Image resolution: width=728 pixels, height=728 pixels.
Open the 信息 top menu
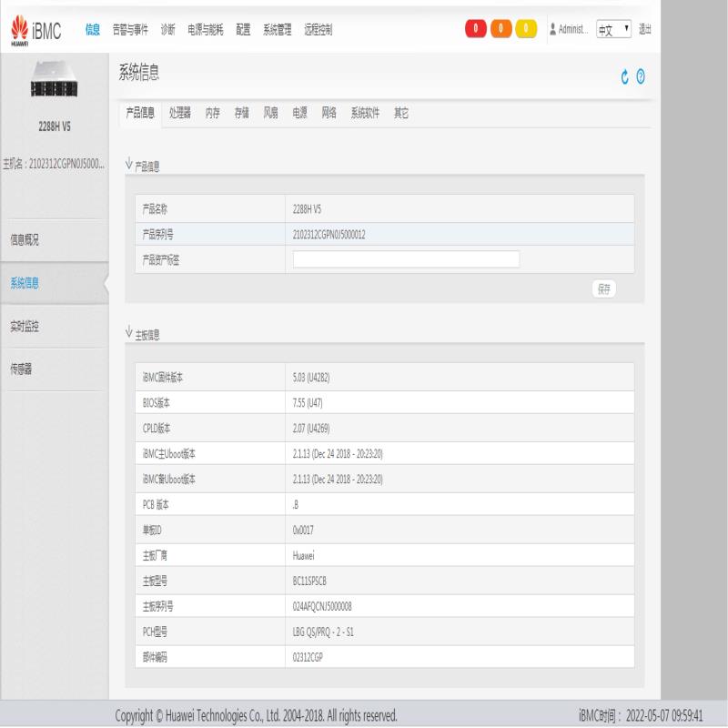click(x=93, y=30)
